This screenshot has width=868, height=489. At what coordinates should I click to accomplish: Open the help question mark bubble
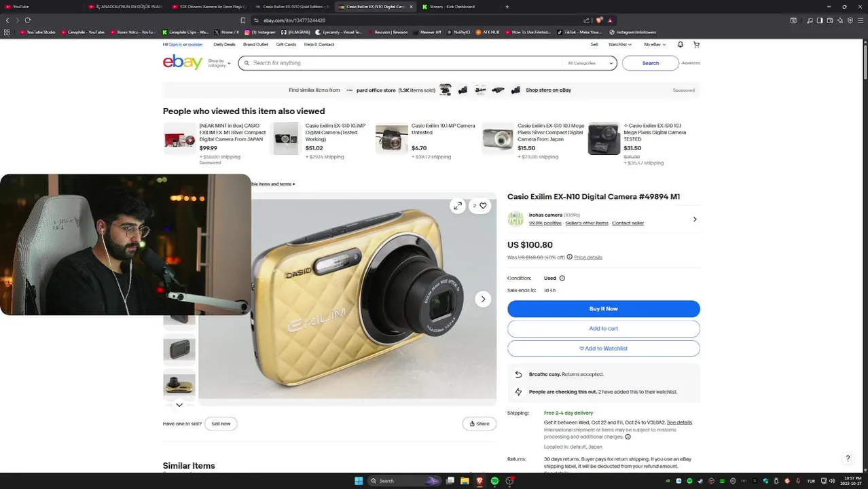(847, 458)
